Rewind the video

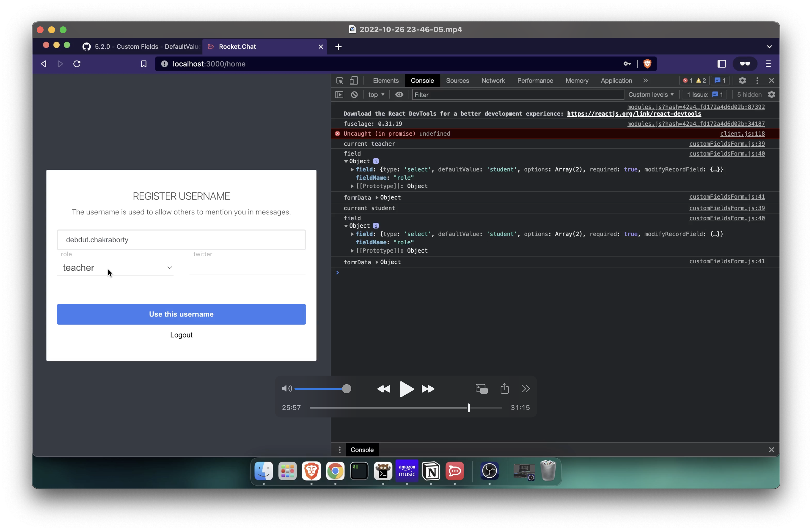383,389
